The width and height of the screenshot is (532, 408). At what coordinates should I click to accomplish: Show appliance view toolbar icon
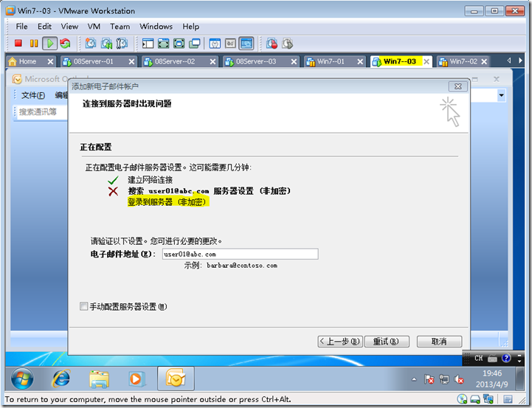pyautogui.click(x=230, y=44)
